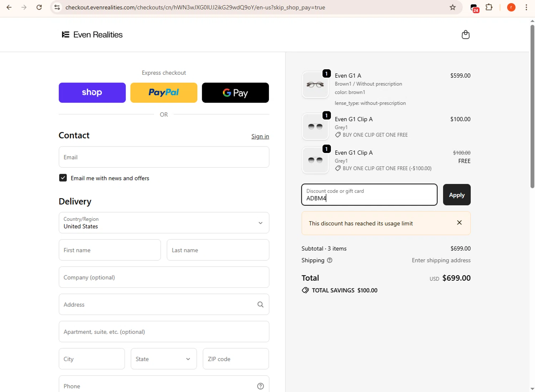535x392 pixels.
Task: Go back using browser back arrow
Action: coord(9,7)
